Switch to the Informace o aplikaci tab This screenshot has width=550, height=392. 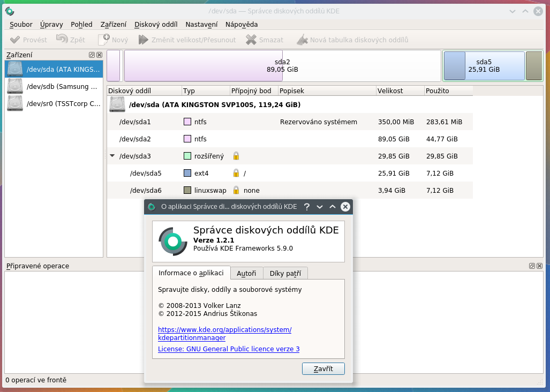click(191, 273)
